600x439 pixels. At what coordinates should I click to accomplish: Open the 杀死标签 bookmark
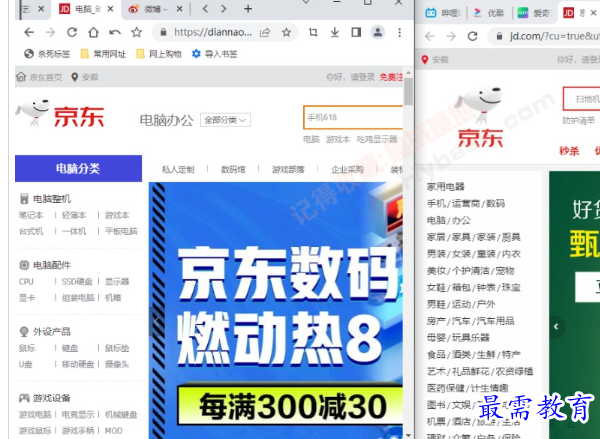pyautogui.click(x=47, y=54)
